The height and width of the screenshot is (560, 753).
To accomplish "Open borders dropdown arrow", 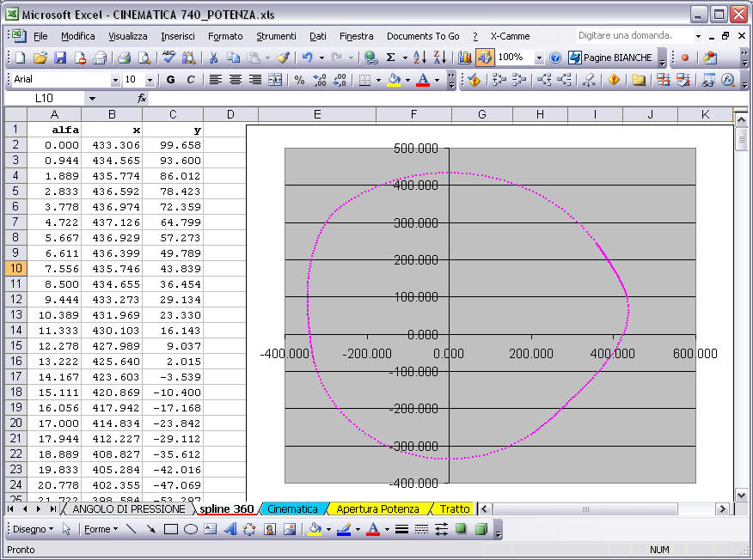I will tap(378, 80).
